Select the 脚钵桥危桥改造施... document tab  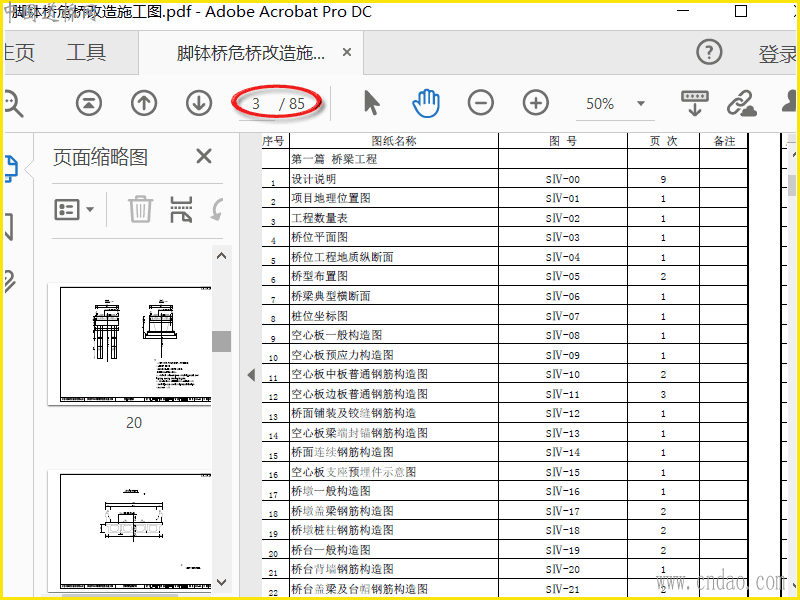(x=250, y=53)
